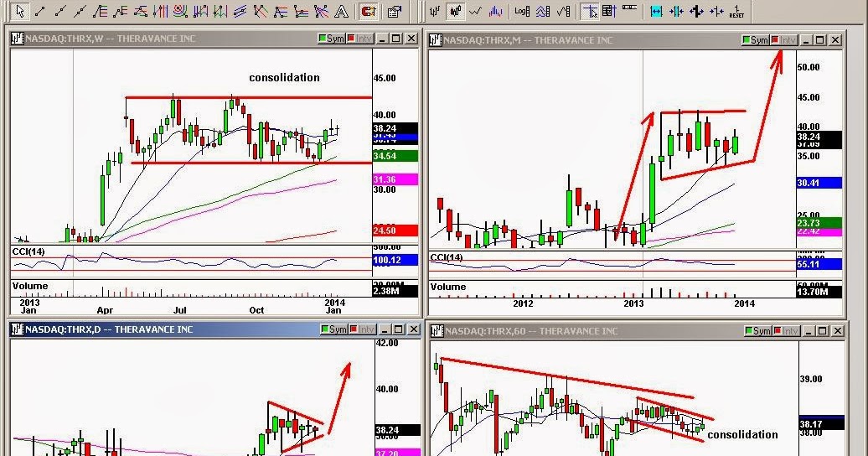Toggle Sym link in daily THRX window
The height and width of the screenshot is (456, 868).
coord(333,329)
